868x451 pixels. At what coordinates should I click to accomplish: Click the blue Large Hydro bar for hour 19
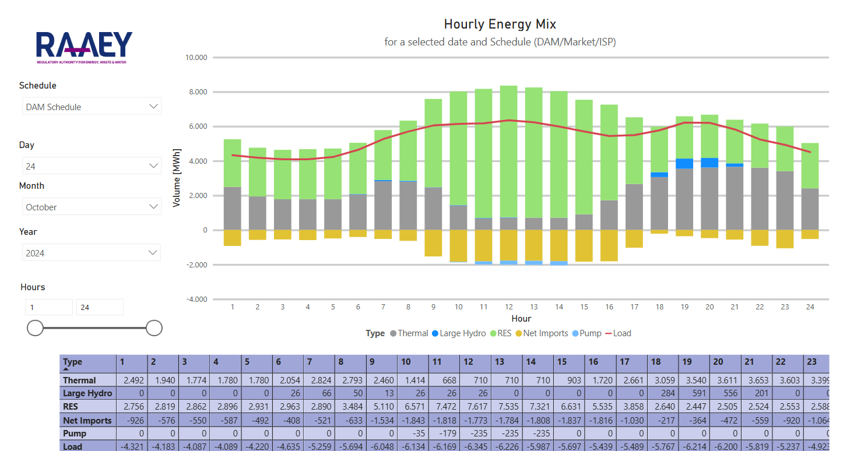coord(684,163)
